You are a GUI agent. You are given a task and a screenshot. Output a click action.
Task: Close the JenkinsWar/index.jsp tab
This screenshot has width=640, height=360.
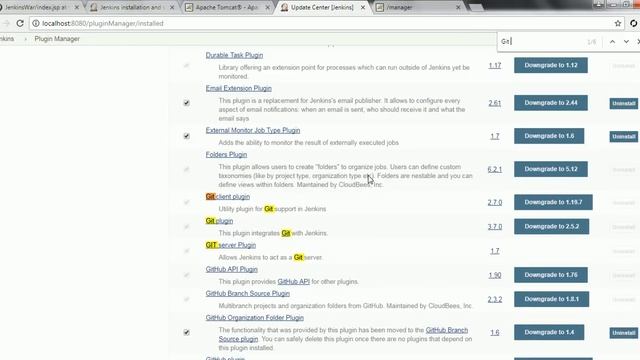tap(76, 7)
